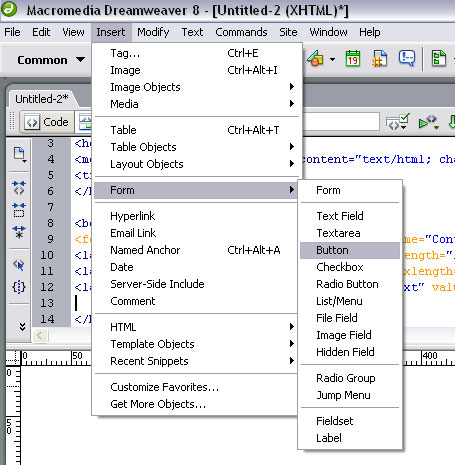Select List/Menu in Form submenu
455x465 pixels.
click(x=350, y=301)
